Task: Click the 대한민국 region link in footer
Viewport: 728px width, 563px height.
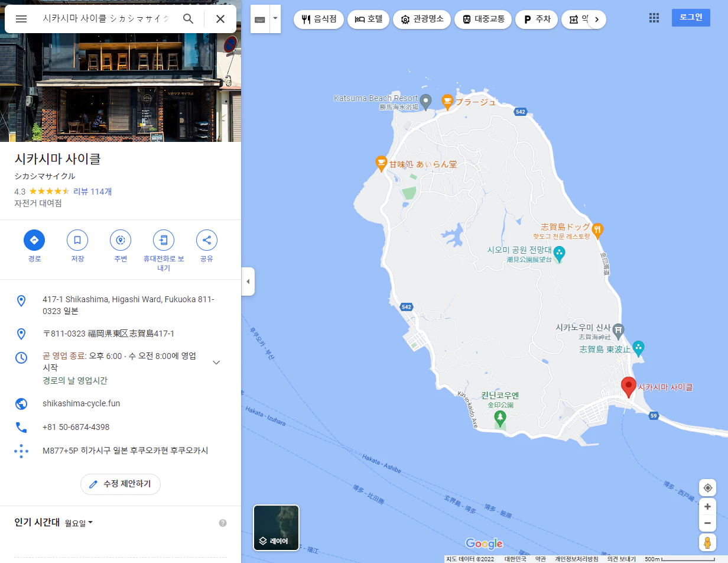Action: [x=515, y=559]
